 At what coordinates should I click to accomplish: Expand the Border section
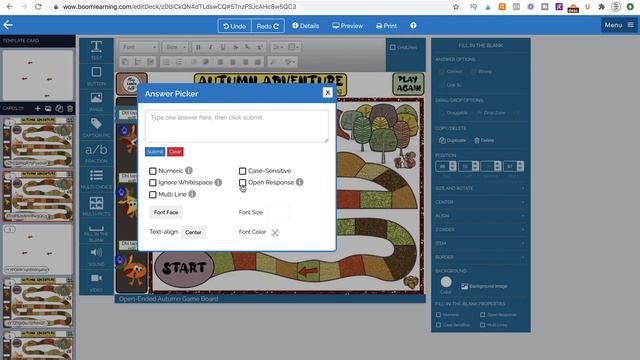click(x=480, y=257)
